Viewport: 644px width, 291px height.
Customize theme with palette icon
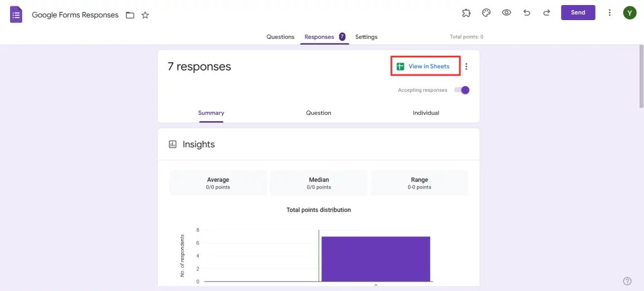click(x=486, y=13)
